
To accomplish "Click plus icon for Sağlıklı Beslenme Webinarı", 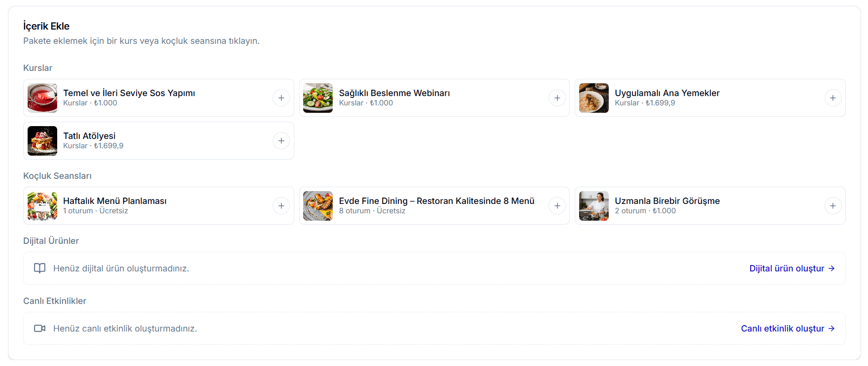I will (557, 98).
